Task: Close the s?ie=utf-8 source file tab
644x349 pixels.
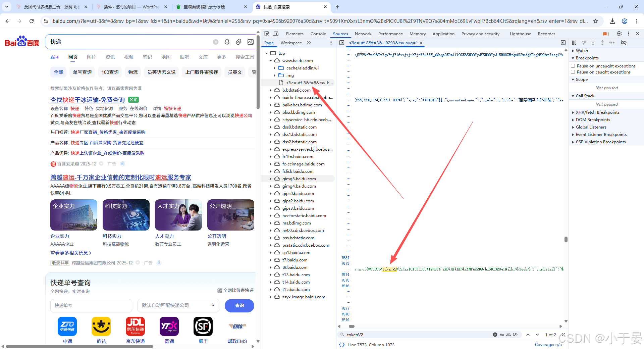Action: click(421, 43)
